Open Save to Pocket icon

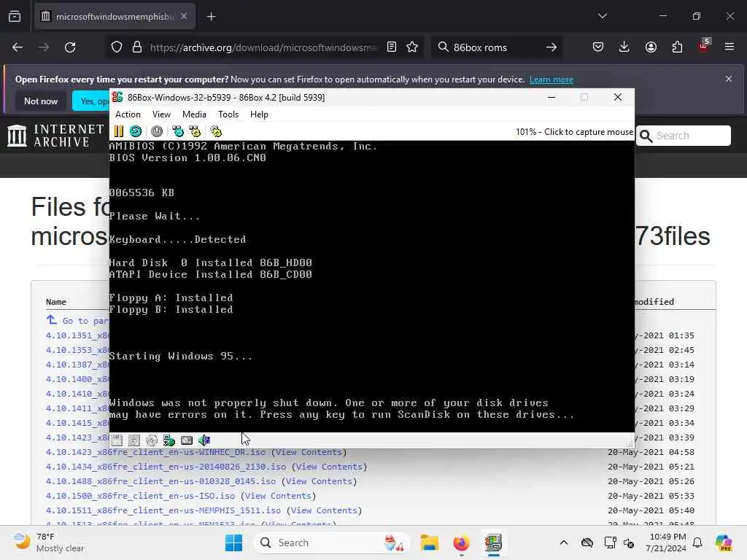coord(598,47)
